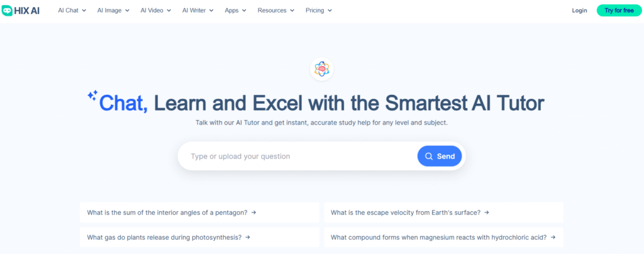
Task: Click the atom AI Tutor icon
Action: tap(322, 69)
